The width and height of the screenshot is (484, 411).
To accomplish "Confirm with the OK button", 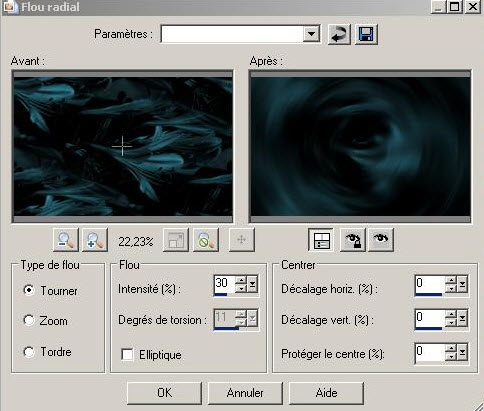I will pyautogui.click(x=164, y=393).
